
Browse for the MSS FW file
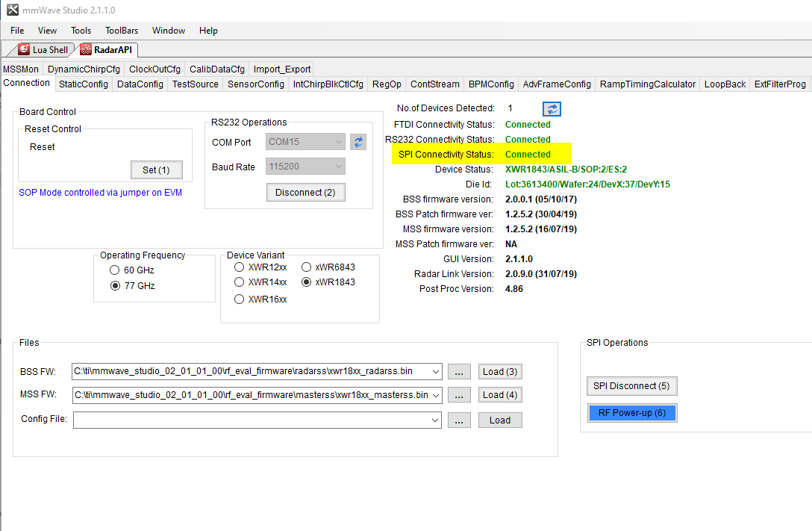pos(459,395)
